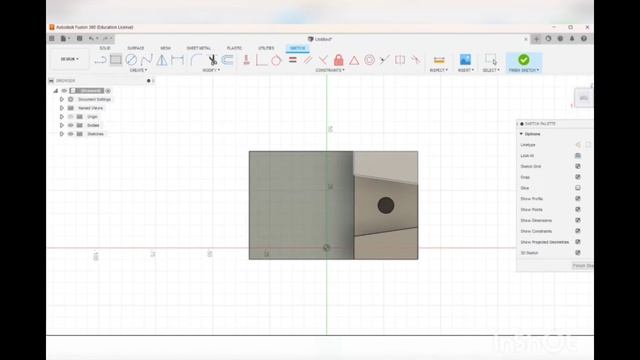640x360 pixels.
Task: Open the data panel grid icon
Action: pyautogui.click(x=52, y=39)
